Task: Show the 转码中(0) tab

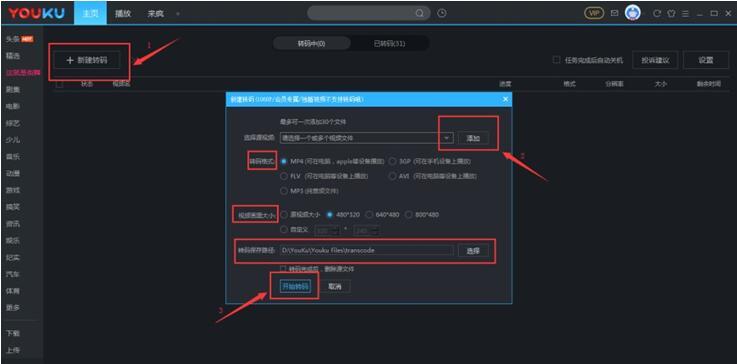Action: [312, 43]
